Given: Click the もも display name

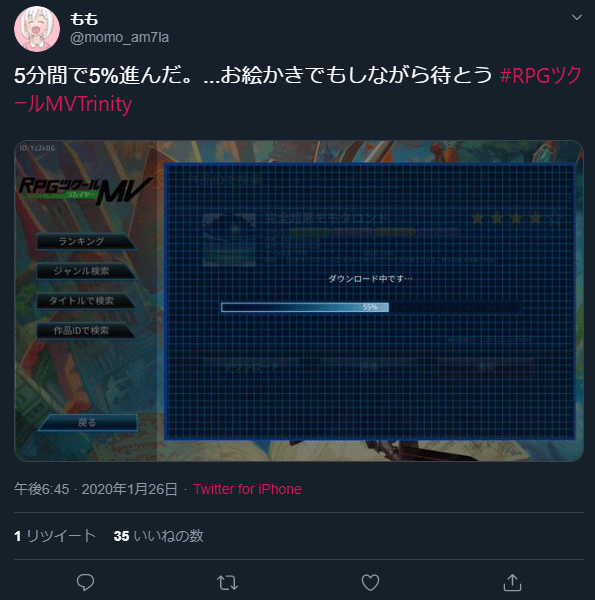Looking at the screenshot, I should (84, 19).
